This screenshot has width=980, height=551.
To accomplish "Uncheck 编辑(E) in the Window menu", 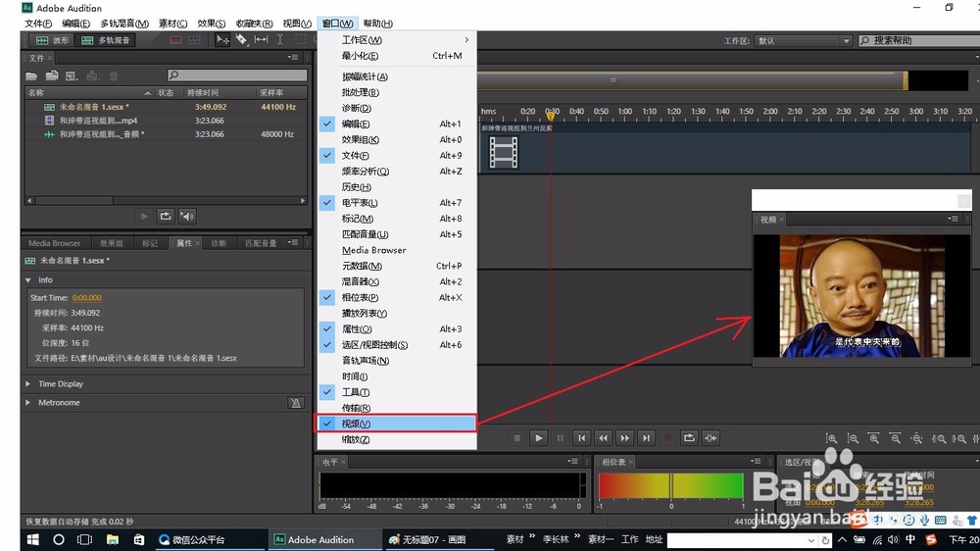I will 397,124.
